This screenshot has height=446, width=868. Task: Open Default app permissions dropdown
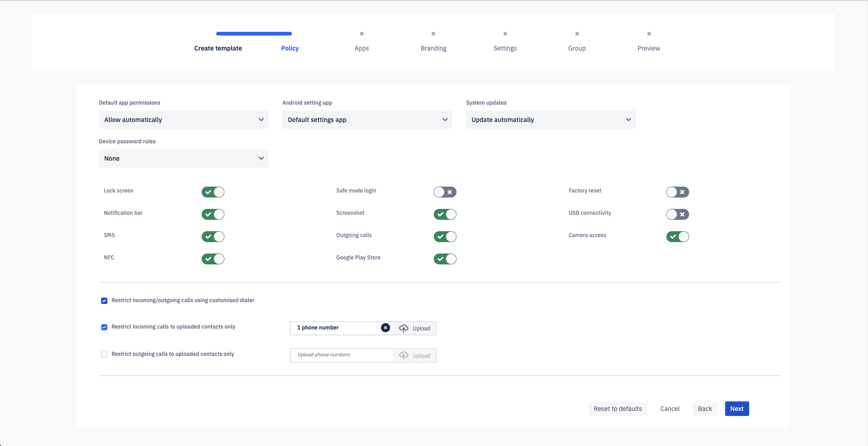183,120
